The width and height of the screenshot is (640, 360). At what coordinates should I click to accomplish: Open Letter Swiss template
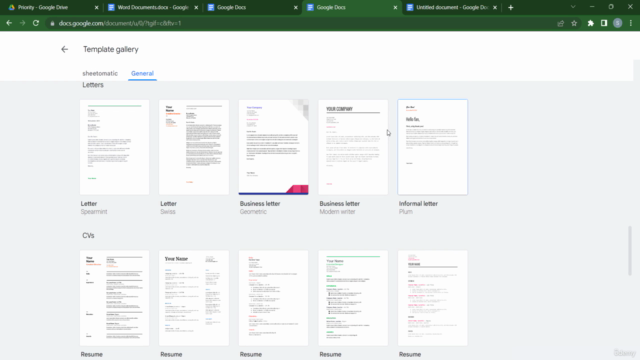194,147
